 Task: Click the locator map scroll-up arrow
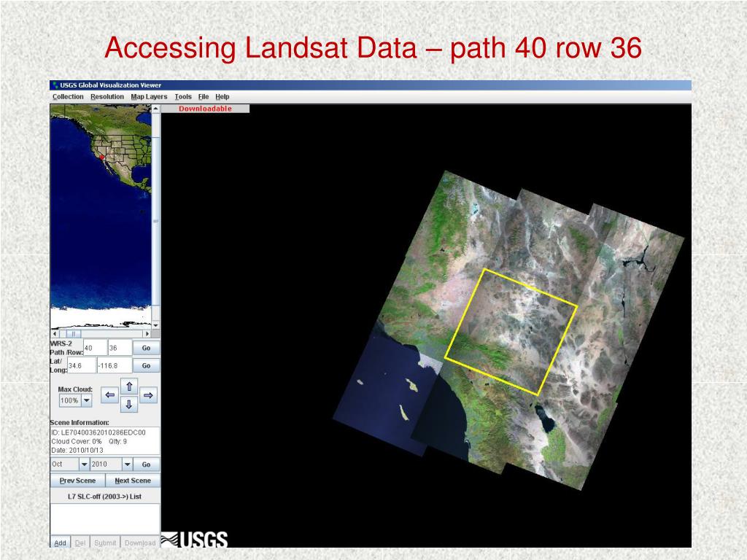coord(156,109)
